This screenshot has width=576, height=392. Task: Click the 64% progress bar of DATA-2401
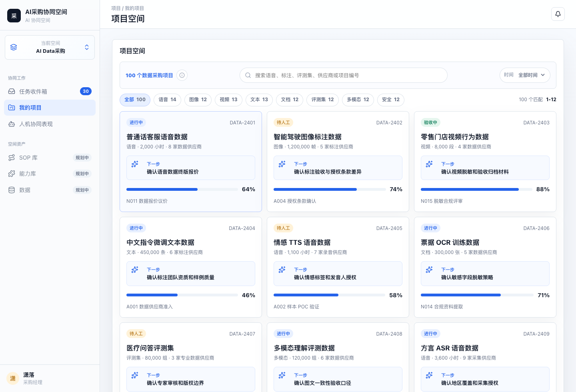point(182,189)
